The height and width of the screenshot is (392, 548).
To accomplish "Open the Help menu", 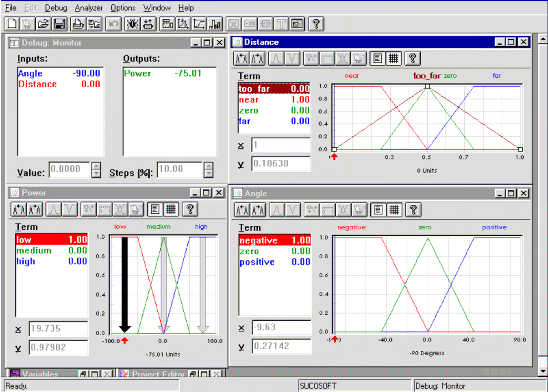I will (x=186, y=7).
